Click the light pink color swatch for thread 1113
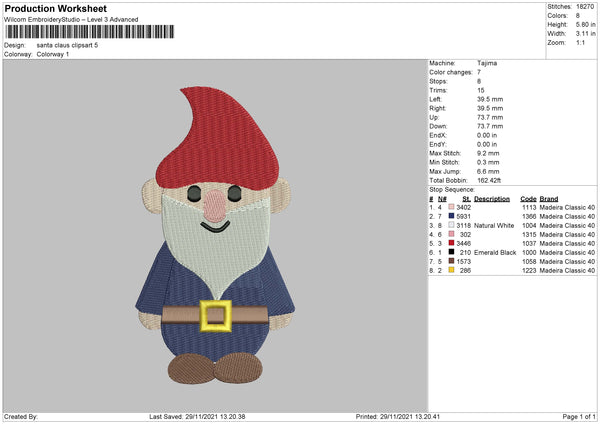Screen dimensions: 600x424 452,207
